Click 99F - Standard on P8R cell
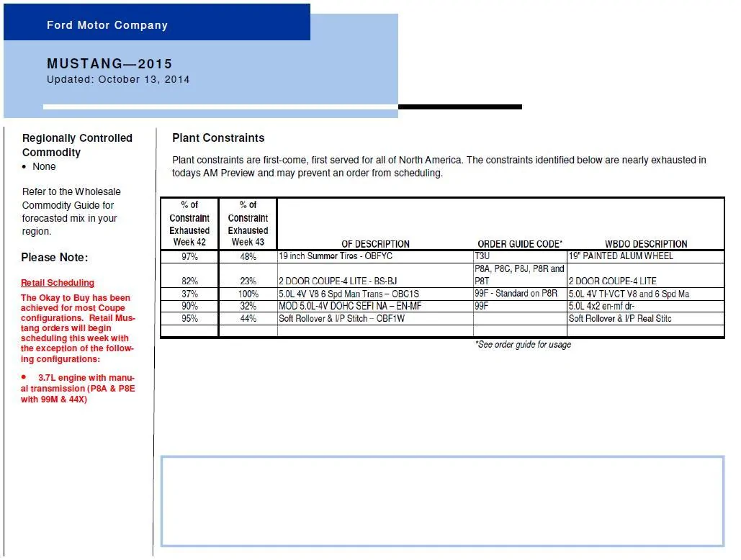Image resolution: width=741 pixels, height=560 pixels. (x=520, y=294)
